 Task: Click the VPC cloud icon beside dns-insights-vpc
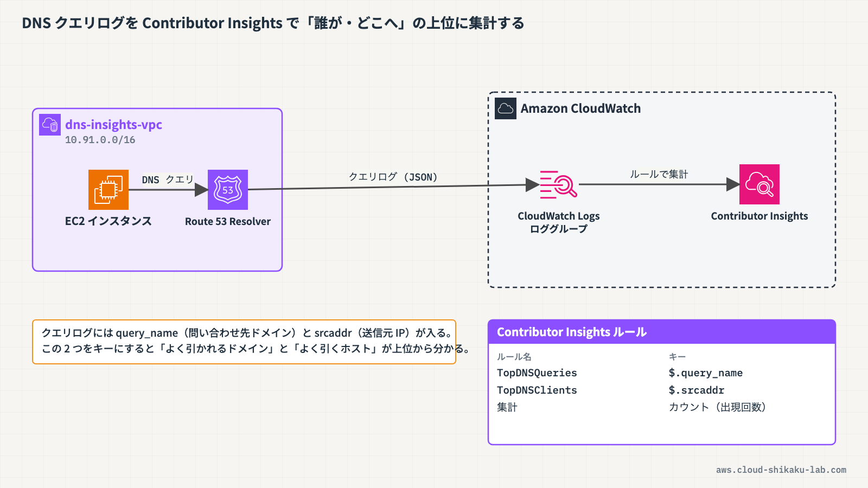tap(50, 125)
